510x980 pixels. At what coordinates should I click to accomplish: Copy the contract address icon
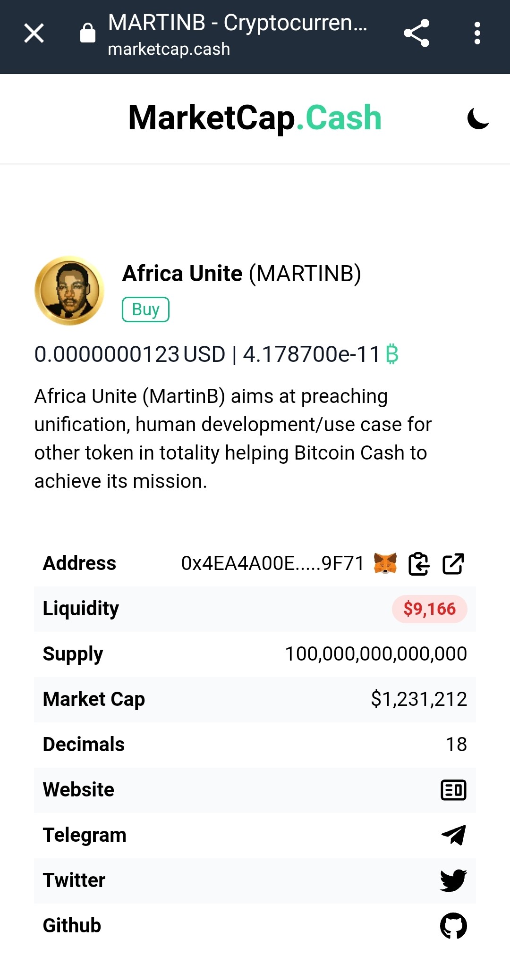[x=419, y=563]
